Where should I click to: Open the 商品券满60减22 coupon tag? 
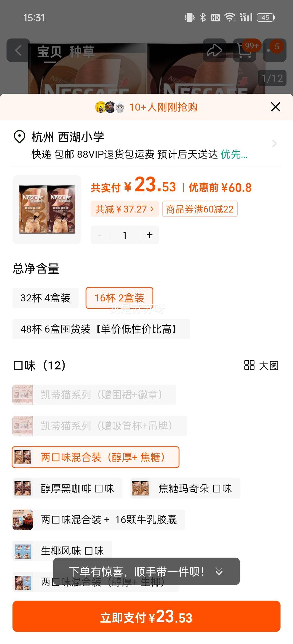point(200,209)
